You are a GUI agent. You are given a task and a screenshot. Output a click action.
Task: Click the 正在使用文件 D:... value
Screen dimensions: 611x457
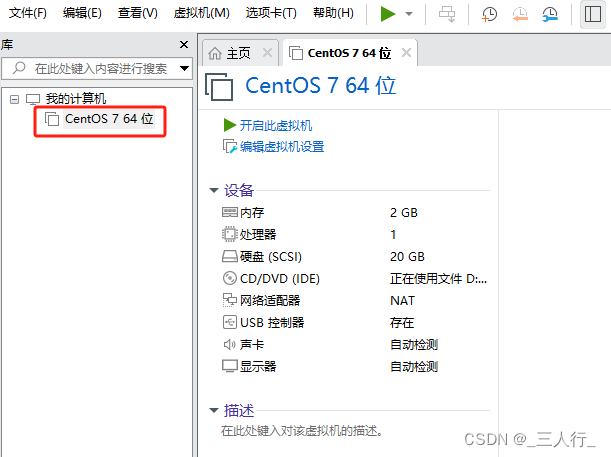click(x=438, y=279)
